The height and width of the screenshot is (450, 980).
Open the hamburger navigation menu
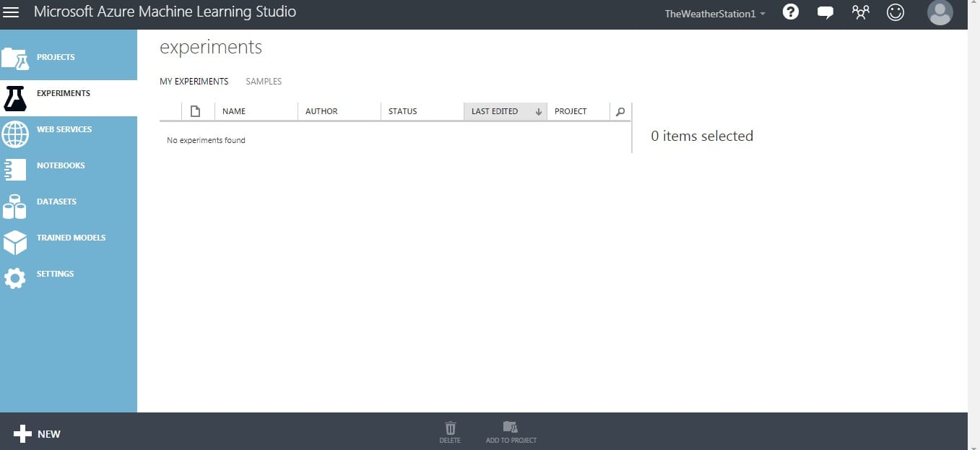(x=12, y=12)
